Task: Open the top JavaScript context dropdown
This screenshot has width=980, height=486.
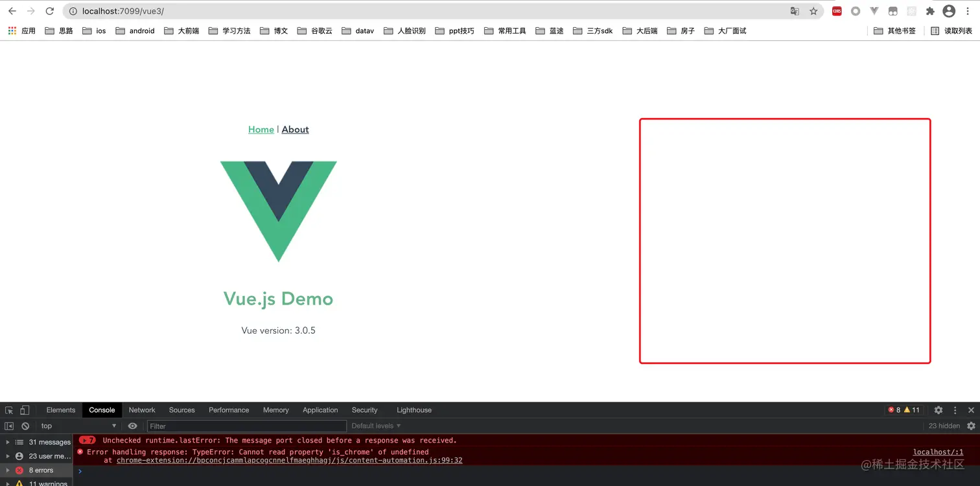Action: coord(78,426)
